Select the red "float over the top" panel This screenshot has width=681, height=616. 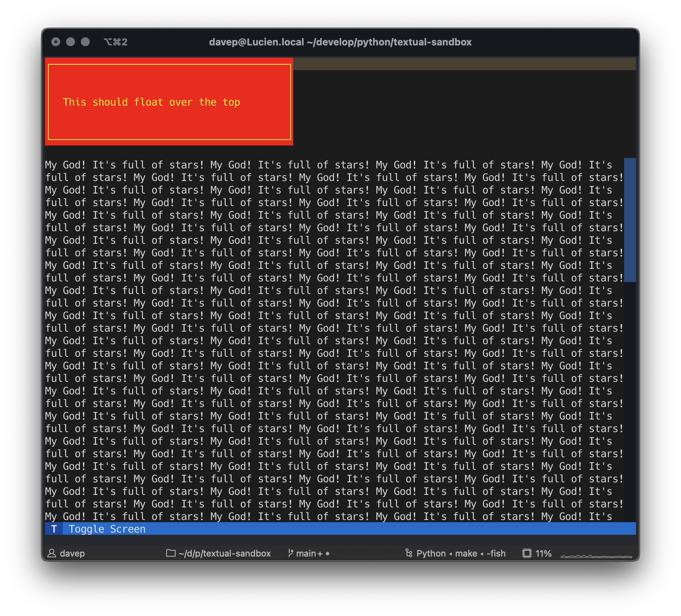[168, 102]
